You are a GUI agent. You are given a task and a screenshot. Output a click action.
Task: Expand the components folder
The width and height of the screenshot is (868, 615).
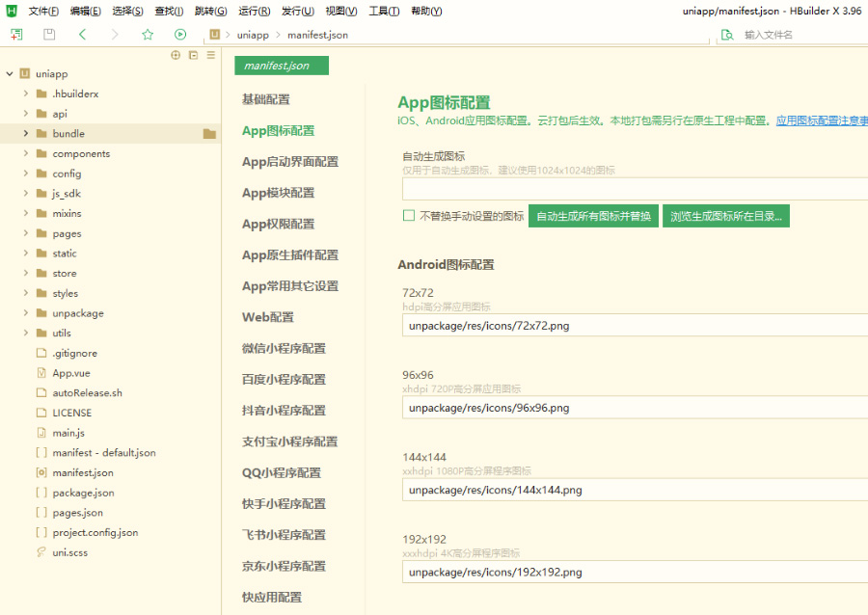click(26, 154)
